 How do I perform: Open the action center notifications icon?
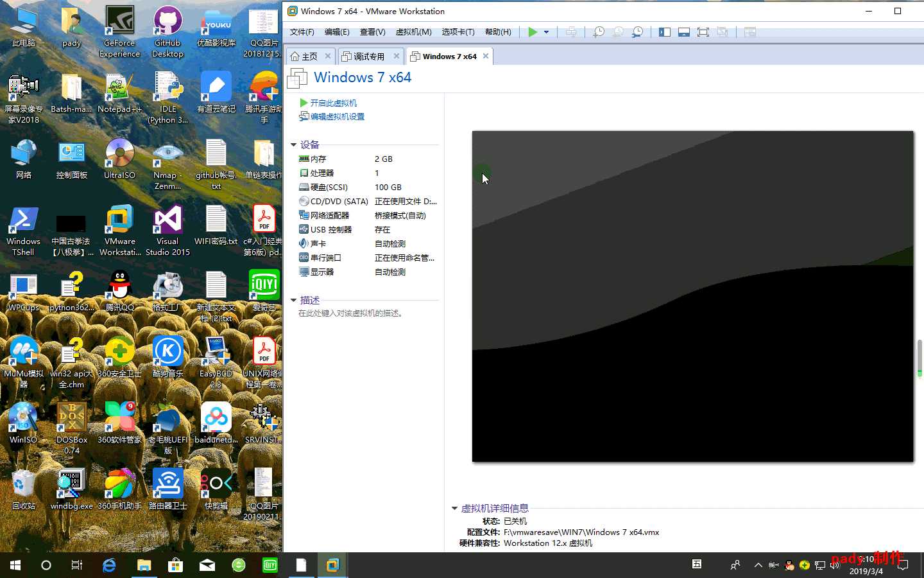[x=903, y=565]
